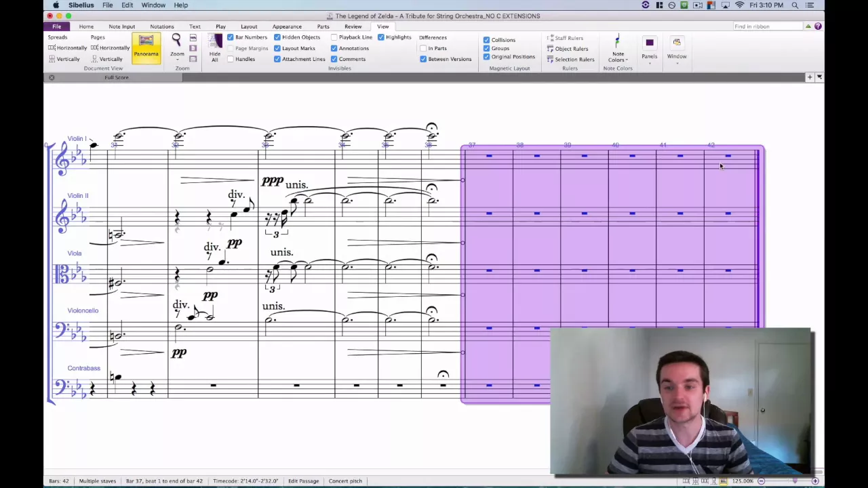Image resolution: width=868 pixels, height=488 pixels.
Task: Enable the Handles checkbox
Action: click(x=231, y=59)
